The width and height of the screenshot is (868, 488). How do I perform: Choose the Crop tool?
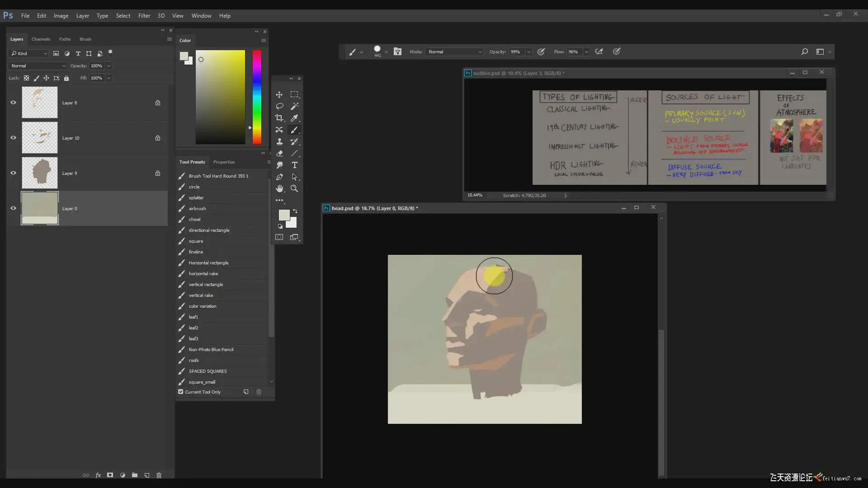[279, 118]
